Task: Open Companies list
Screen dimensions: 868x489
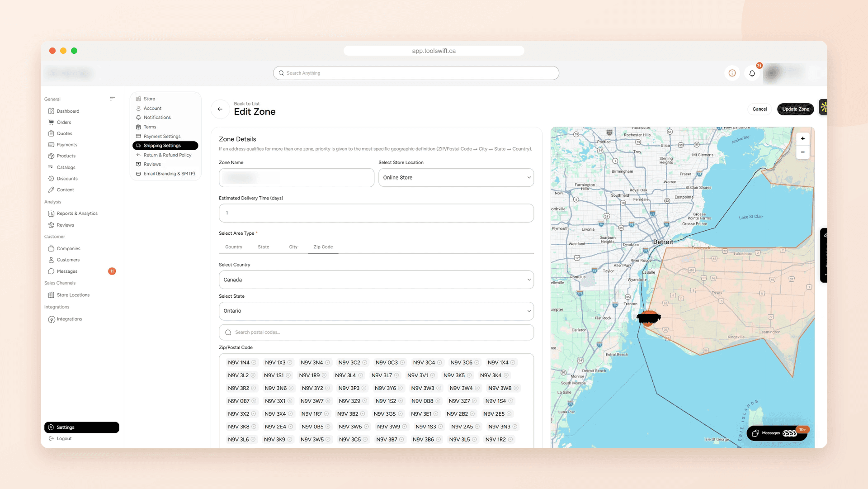Action: point(68,249)
